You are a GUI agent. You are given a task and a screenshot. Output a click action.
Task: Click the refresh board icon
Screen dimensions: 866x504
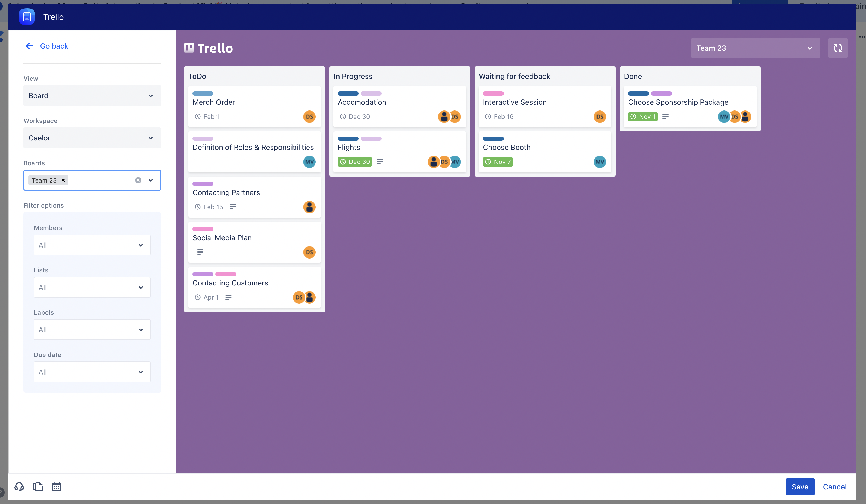click(838, 48)
